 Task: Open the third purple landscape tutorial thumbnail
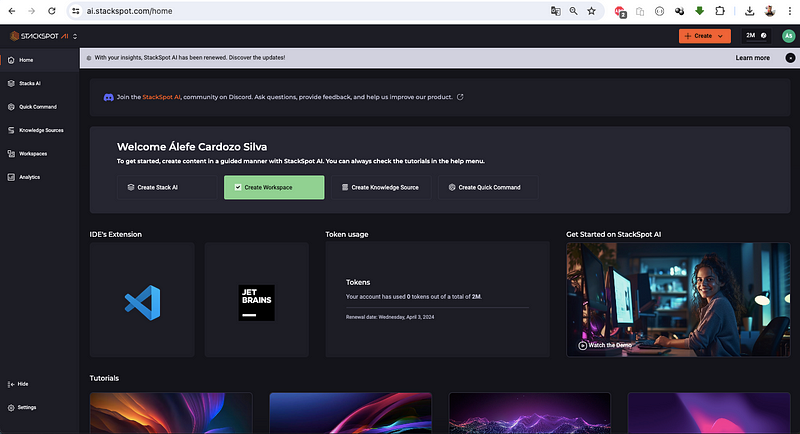[x=530, y=413]
